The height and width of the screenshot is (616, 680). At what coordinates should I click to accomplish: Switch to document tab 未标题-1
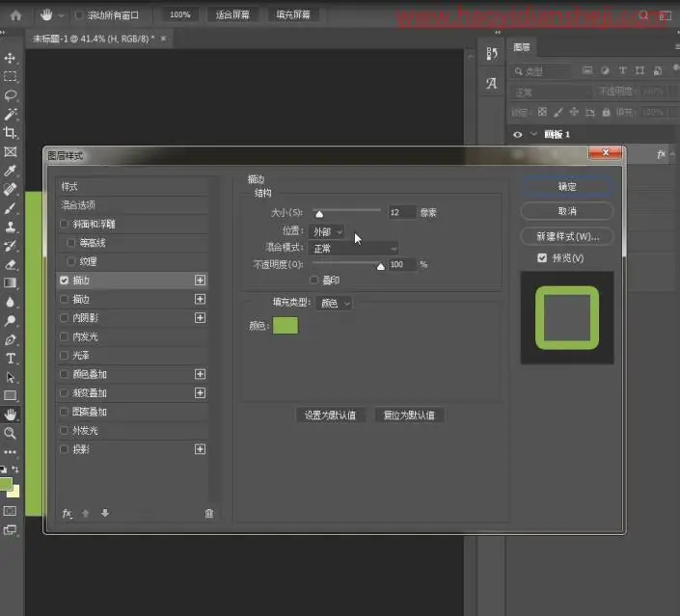(x=94, y=39)
